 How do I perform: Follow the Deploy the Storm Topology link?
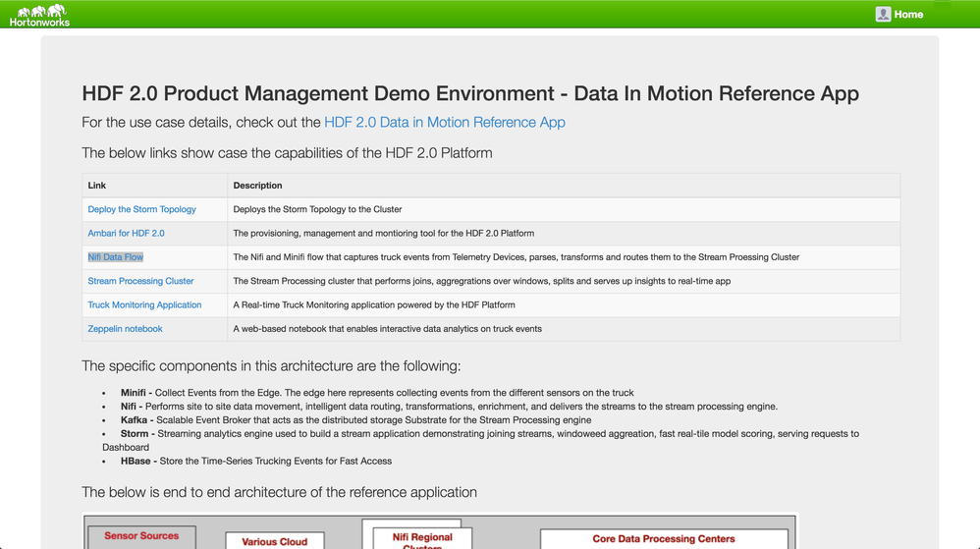pos(141,209)
